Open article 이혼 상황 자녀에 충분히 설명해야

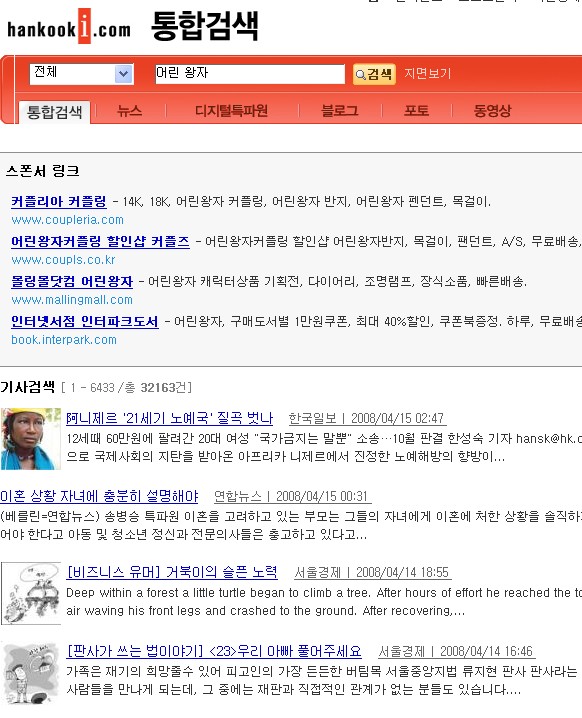tap(99, 496)
